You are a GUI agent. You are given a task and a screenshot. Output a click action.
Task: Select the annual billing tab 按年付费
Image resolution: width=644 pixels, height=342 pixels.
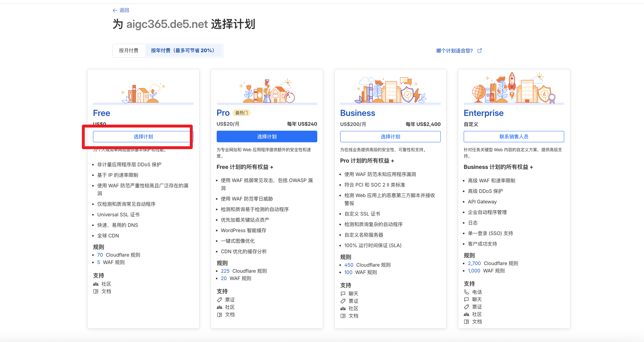(x=184, y=50)
